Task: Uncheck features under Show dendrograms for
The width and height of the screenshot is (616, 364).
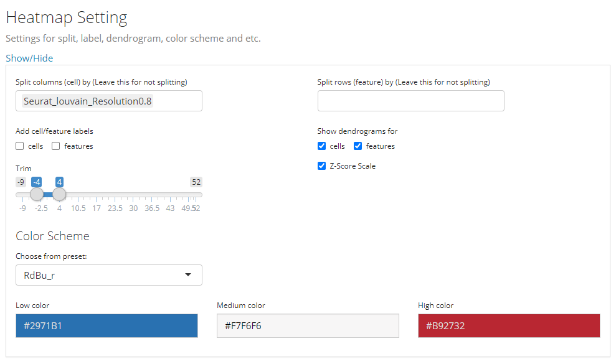Action: click(358, 146)
